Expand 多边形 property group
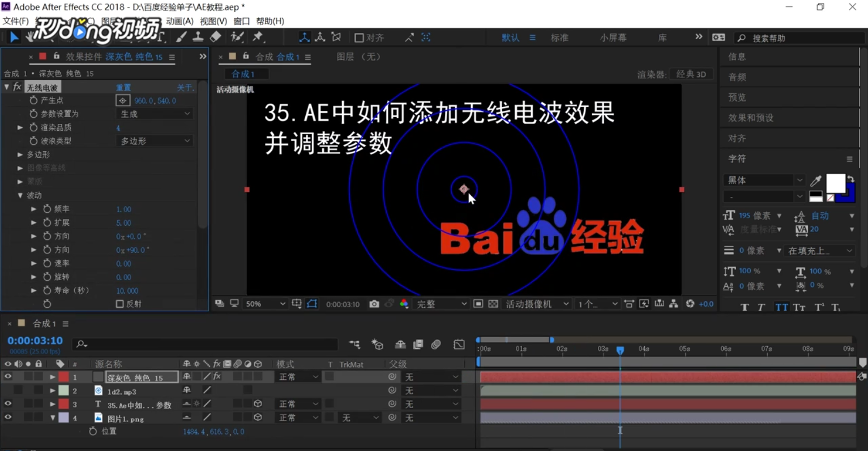Viewport: 868px width, 451px height. [x=20, y=154]
